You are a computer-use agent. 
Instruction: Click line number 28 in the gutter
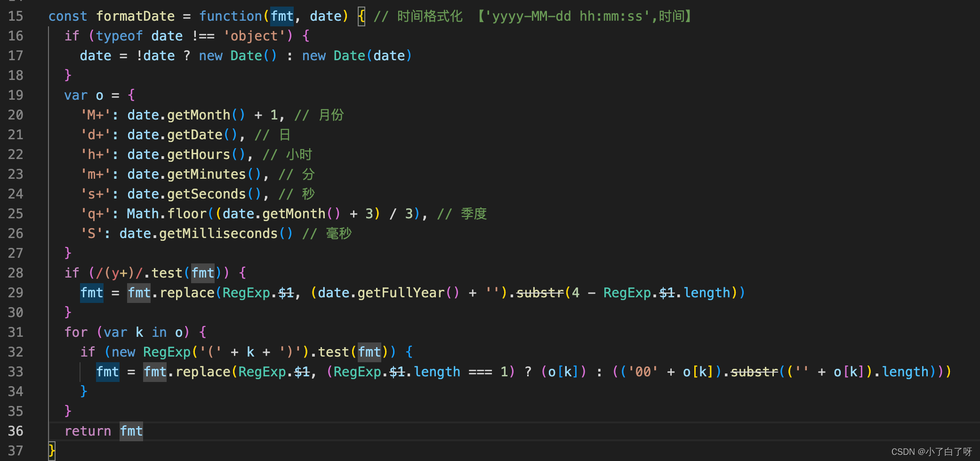coord(16,273)
